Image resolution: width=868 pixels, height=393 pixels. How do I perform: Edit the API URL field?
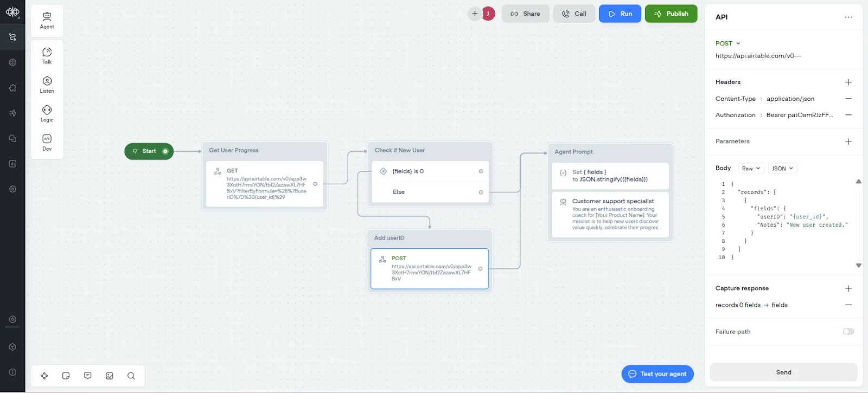[758, 56]
